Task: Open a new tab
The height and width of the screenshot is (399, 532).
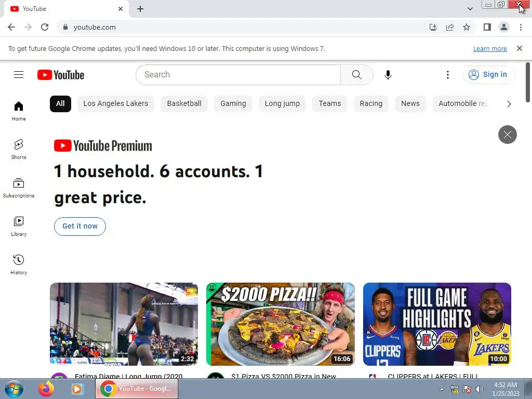Action: coord(140,9)
